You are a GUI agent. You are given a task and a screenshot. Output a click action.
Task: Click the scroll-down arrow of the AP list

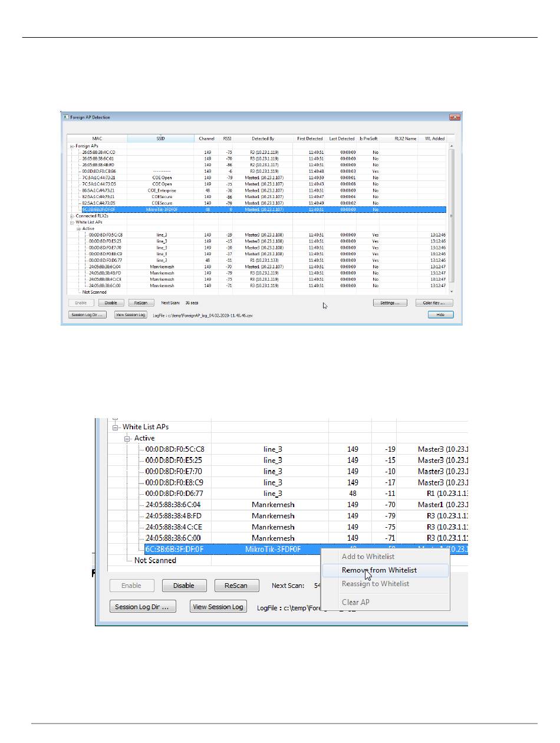click(452, 291)
